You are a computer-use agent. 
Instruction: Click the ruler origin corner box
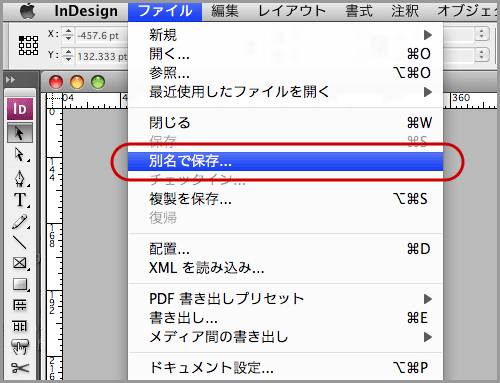54,101
